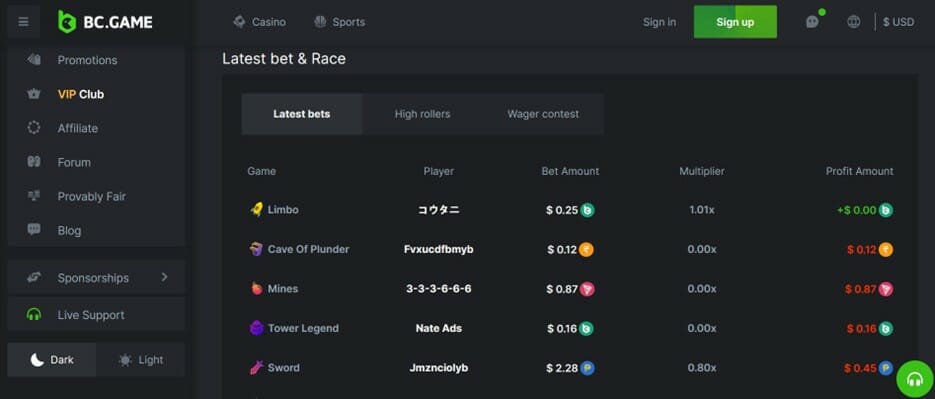The image size is (935, 399).
Task: Open player Nate Ads profile
Action: click(x=439, y=328)
